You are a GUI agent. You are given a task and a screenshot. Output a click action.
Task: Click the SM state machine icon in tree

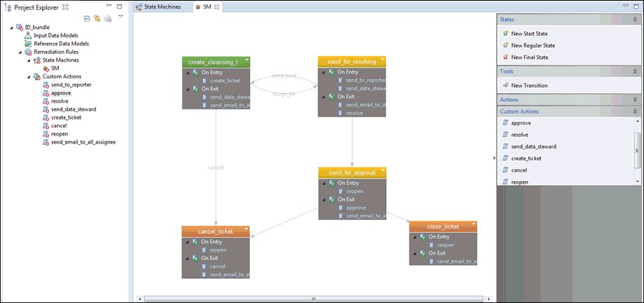coord(46,68)
